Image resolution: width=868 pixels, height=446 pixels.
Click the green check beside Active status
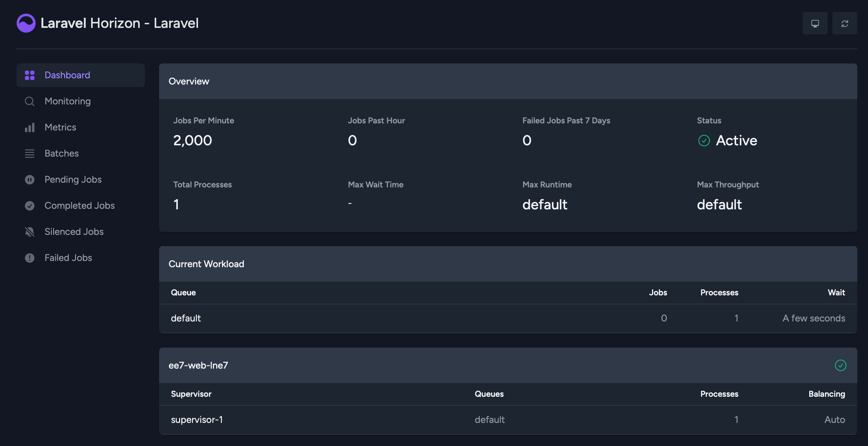pyautogui.click(x=704, y=141)
